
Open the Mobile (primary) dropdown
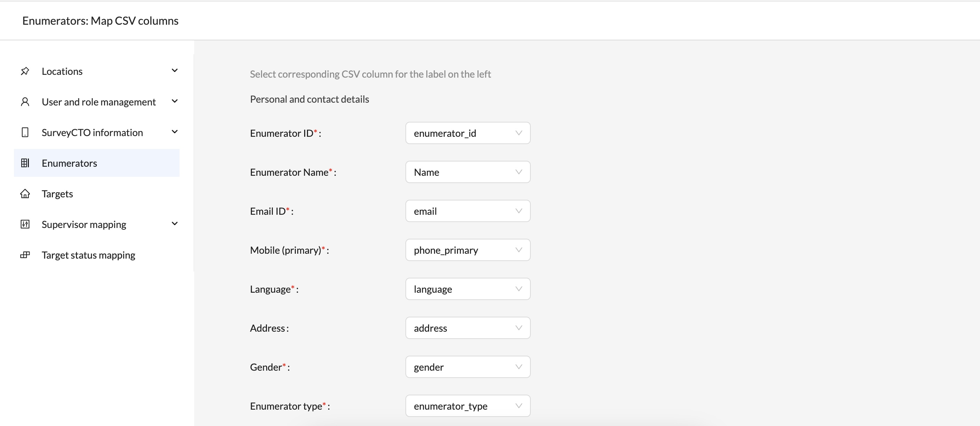coord(468,250)
